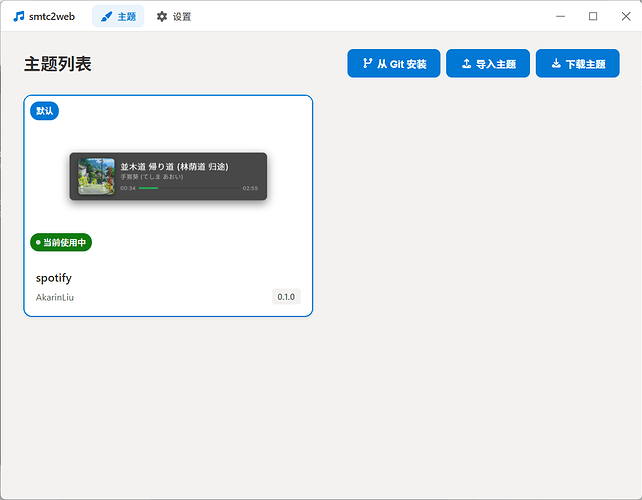The image size is (642, 500).
Task: Click the 当前使用中 status badge
Action: [61, 242]
